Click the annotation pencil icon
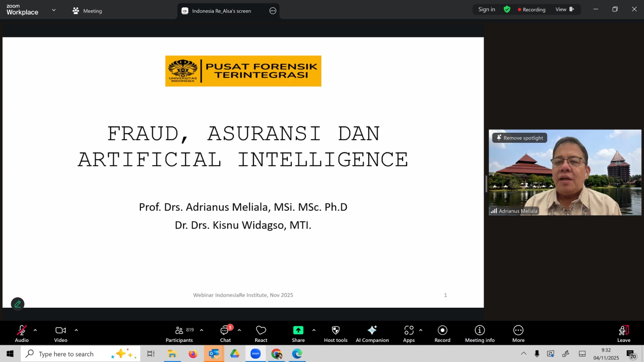 point(18,304)
